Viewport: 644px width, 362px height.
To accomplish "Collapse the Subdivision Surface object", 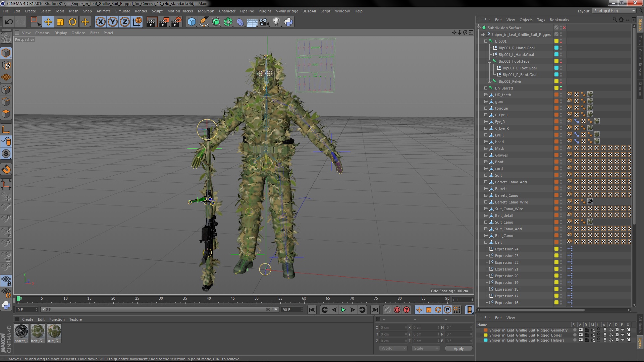I will (479, 28).
